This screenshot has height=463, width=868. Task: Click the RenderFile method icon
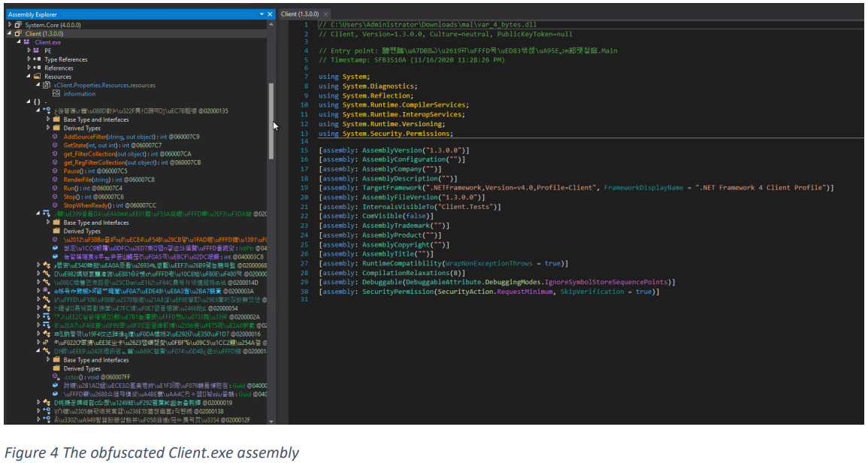tap(55, 180)
